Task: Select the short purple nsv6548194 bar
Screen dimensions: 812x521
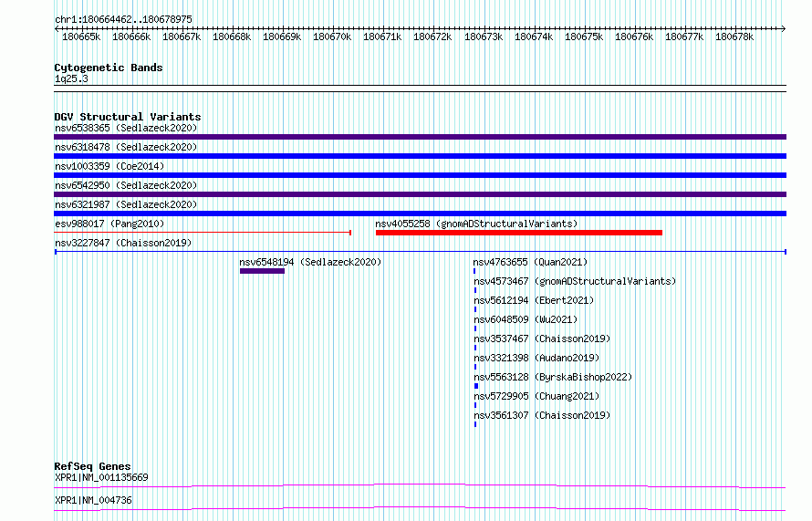Action: (262, 271)
